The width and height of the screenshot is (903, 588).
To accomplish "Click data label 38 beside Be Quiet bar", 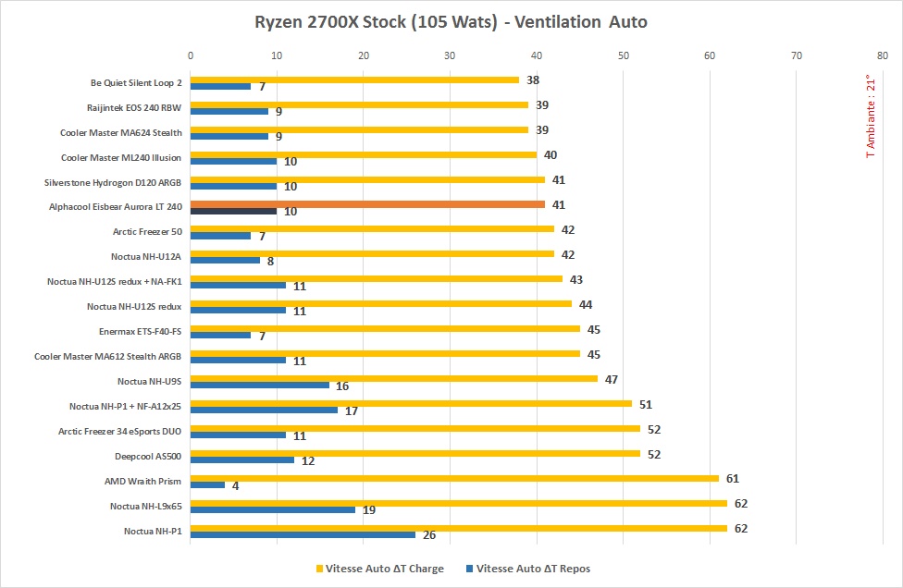I will coord(533,80).
